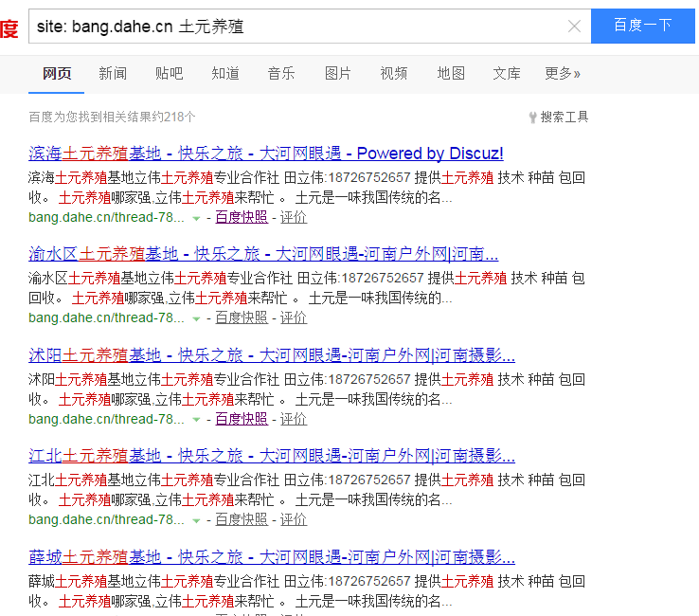Screen dimensions: 699x616
Task: Open the 滨海土元养殖基地 result link
Action: click(x=266, y=154)
